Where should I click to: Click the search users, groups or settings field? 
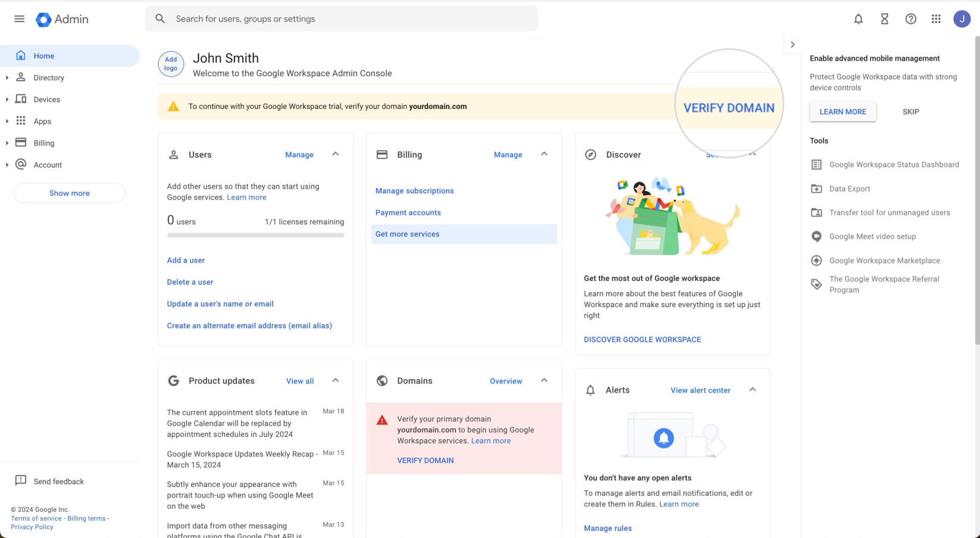click(341, 19)
